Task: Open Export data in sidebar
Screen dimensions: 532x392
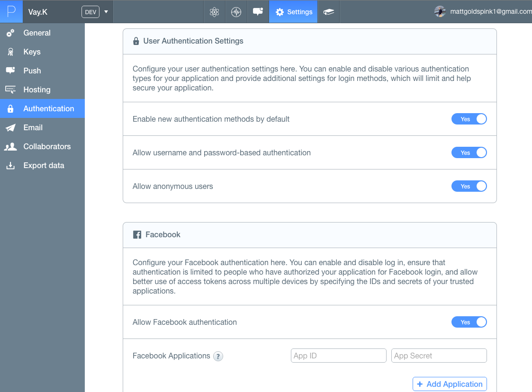Action: [x=44, y=166]
